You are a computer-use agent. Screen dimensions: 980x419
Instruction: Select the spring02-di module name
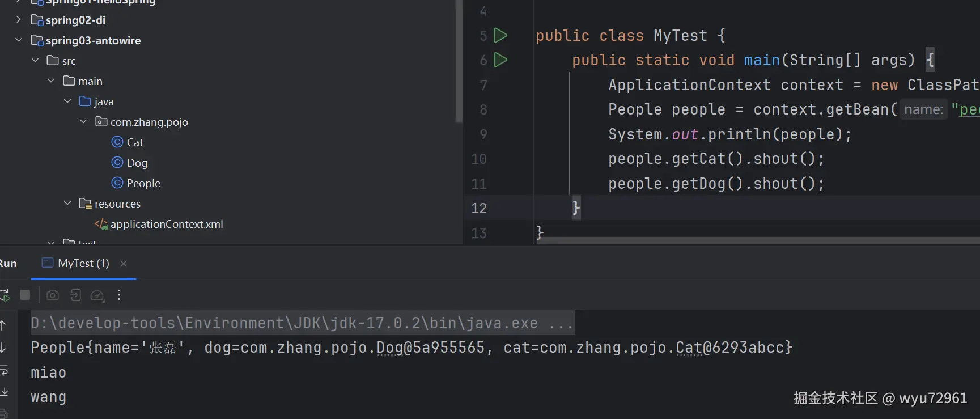[x=75, y=20]
